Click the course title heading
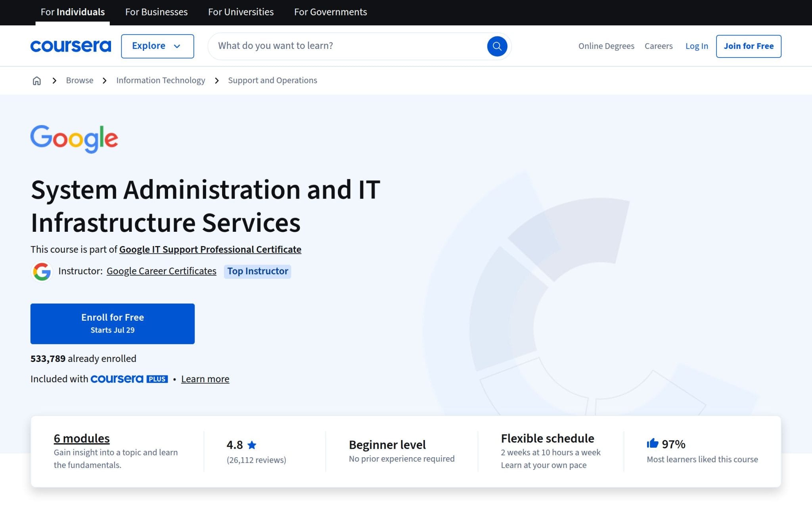The image size is (812, 508). (x=205, y=206)
